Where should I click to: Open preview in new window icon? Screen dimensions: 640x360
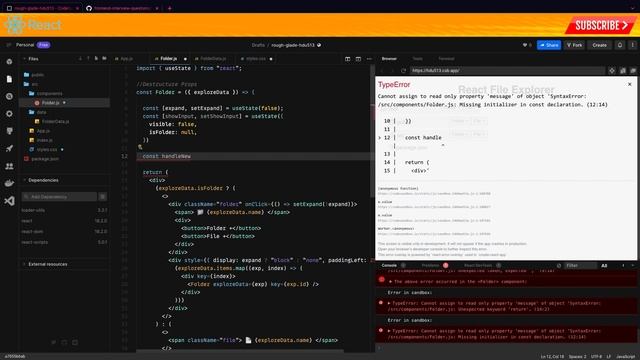[x=633, y=71]
